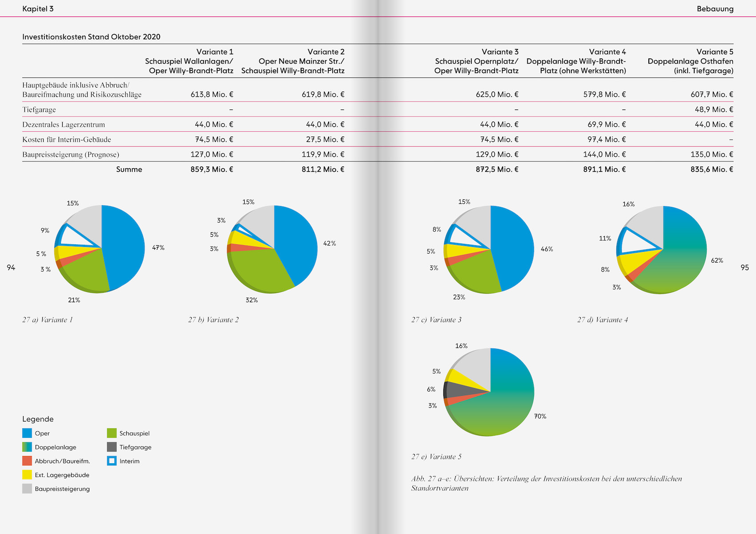Click the Variante 4 pie chart

662,249
